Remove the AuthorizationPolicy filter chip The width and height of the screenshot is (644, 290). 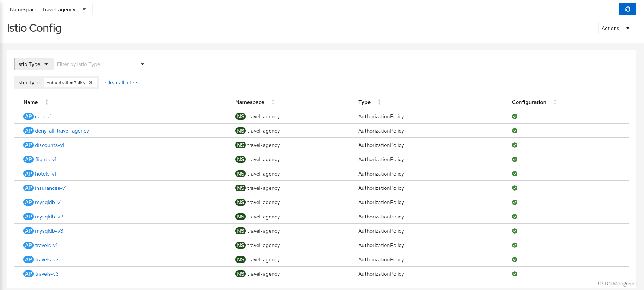[x=91, y=82]
